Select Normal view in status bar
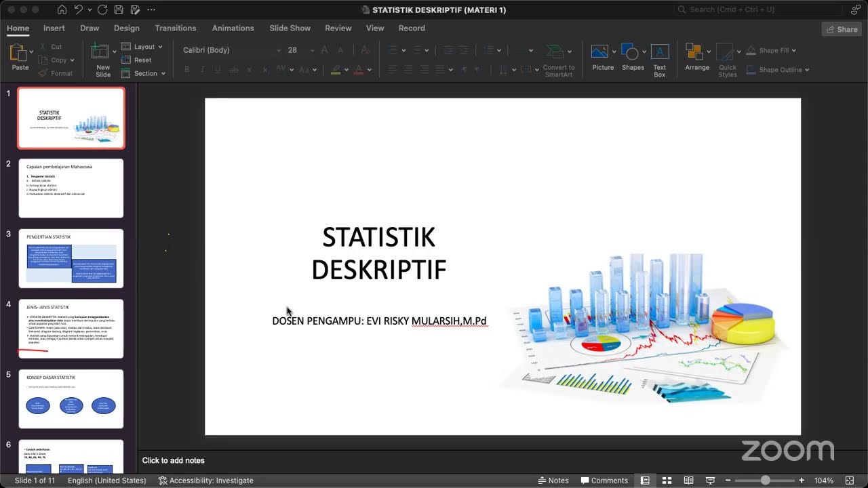The width and height of the screenshot is (868, 488). pos(645,481)
